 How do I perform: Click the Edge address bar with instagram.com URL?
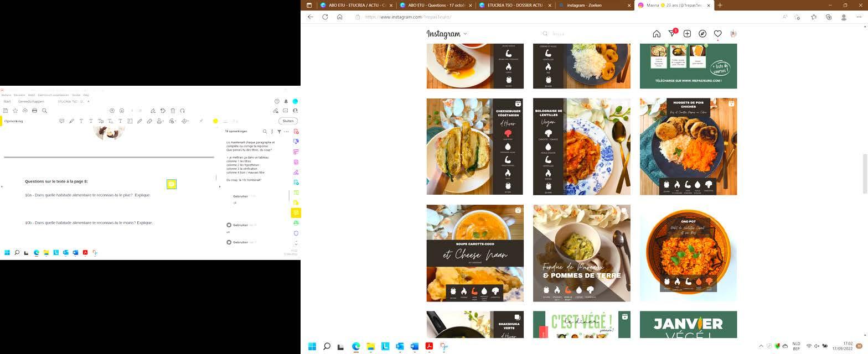565,17
